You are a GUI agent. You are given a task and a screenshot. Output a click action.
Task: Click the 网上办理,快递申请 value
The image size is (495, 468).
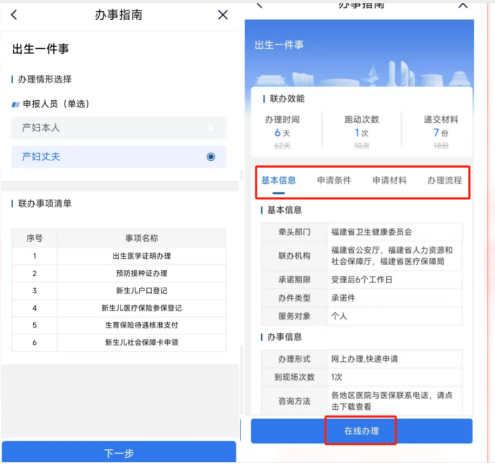364,359
